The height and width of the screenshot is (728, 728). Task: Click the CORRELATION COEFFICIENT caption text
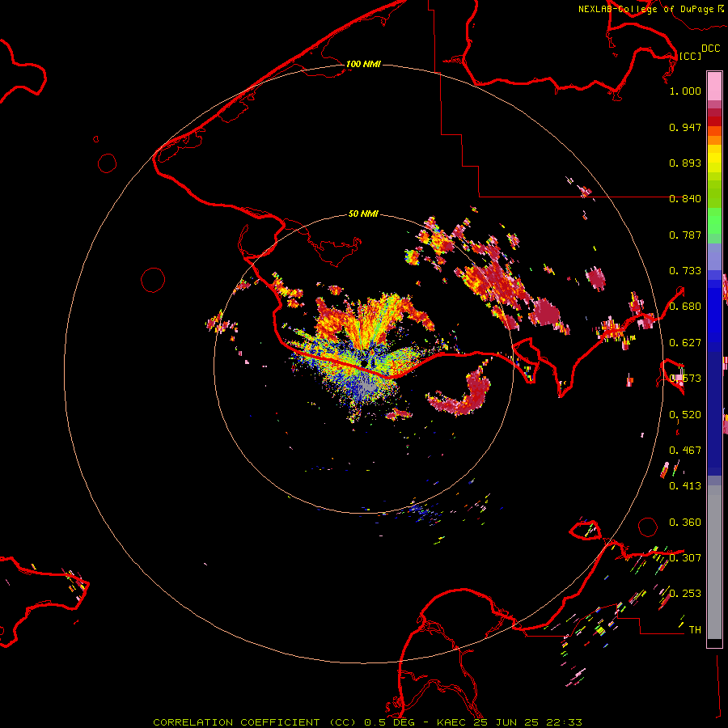pyautogui.click(x=236, y=722)
